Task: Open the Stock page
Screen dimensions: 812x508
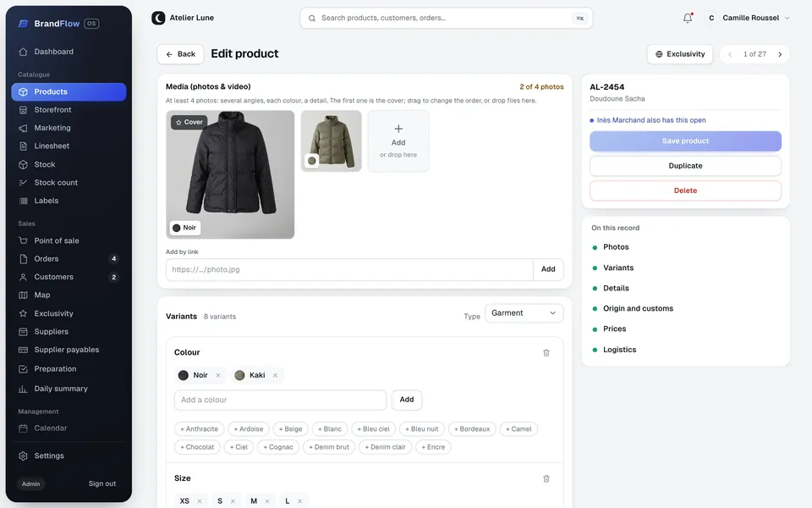Action: point(69,164)
